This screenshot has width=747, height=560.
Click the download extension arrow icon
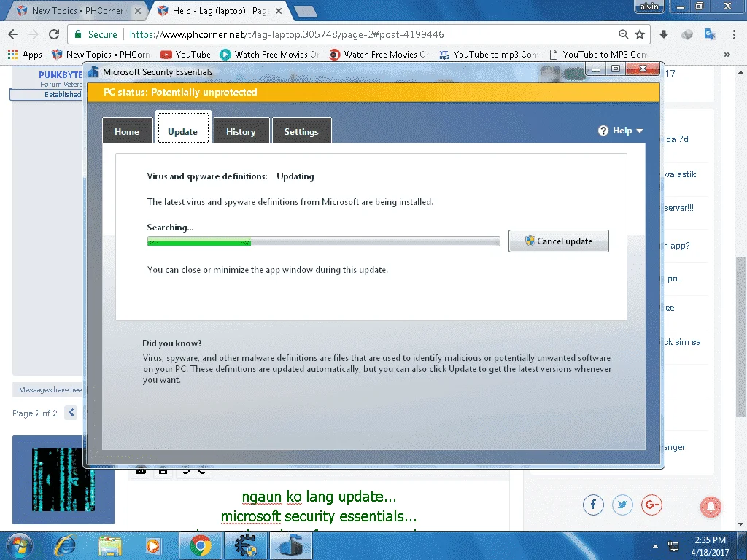(x=664, y=34)
